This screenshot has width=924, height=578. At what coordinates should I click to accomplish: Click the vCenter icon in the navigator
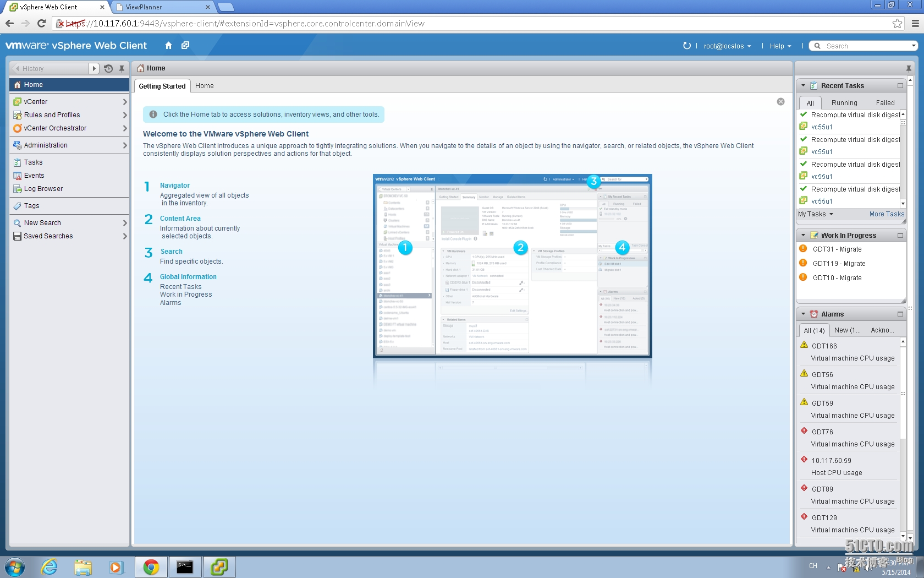click(x=17, y=102)
